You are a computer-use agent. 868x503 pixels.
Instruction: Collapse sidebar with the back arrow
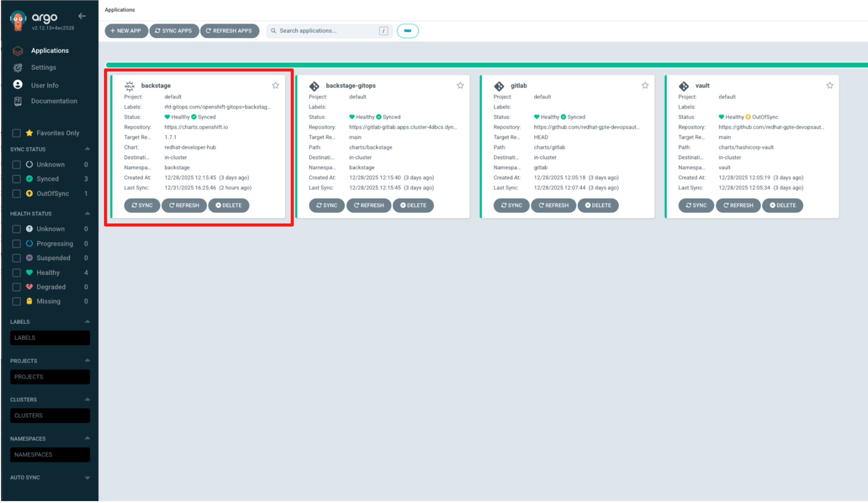pyautogui.click(x=82, y=16)
